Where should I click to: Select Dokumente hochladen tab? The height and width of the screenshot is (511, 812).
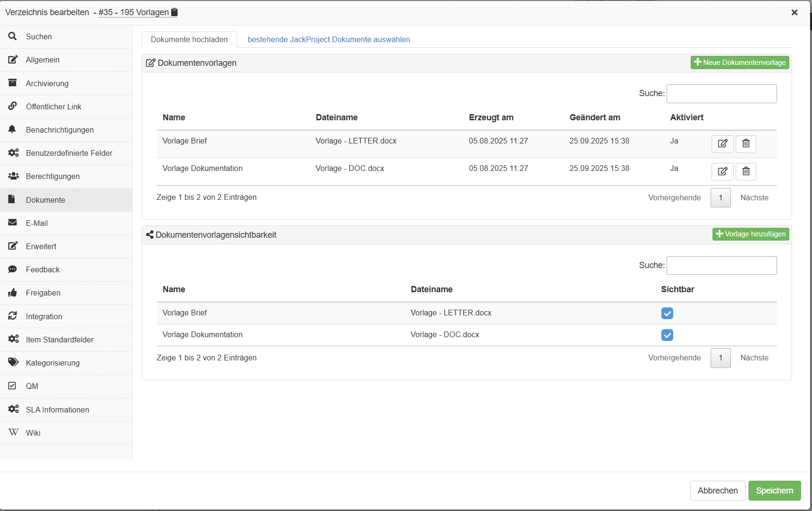(189, 40)
